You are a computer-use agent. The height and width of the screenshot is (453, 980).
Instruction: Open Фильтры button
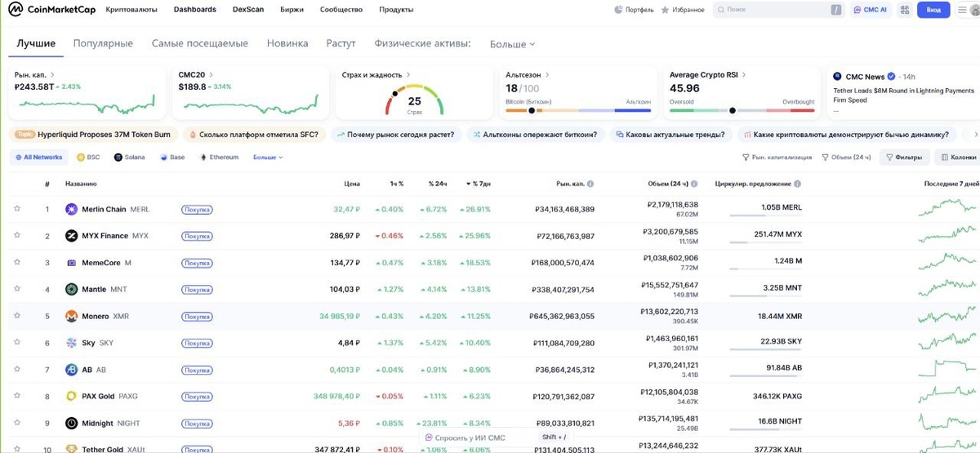pos(904,157)
